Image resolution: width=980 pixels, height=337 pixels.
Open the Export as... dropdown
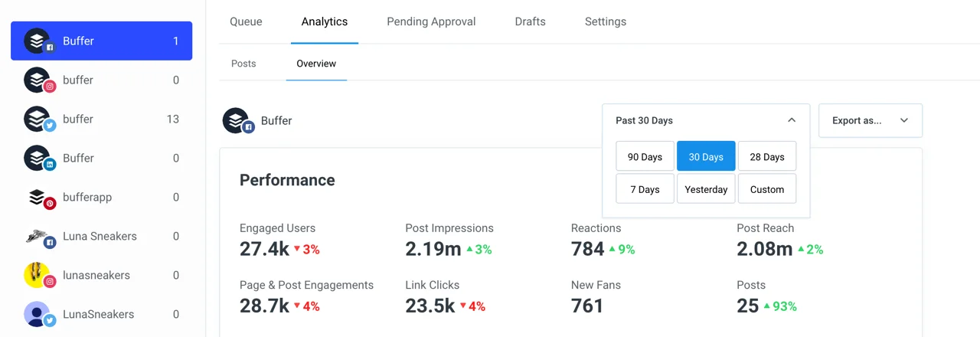click(x=871, y=120)
